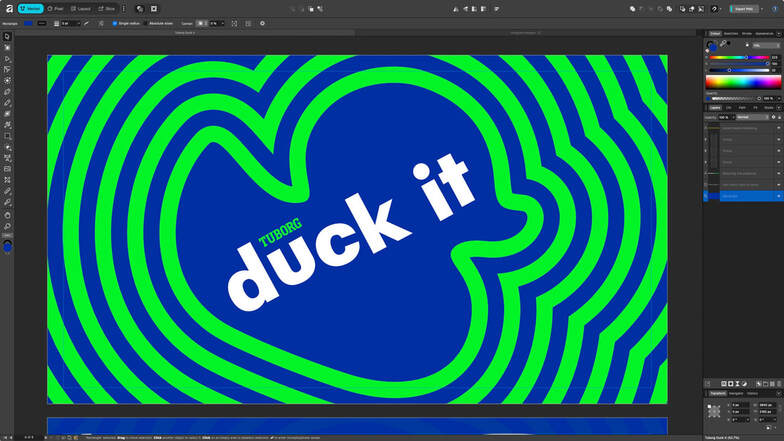
Task: Select the Zoom tool
Action: pyautogui.click(x=7, y=225)
